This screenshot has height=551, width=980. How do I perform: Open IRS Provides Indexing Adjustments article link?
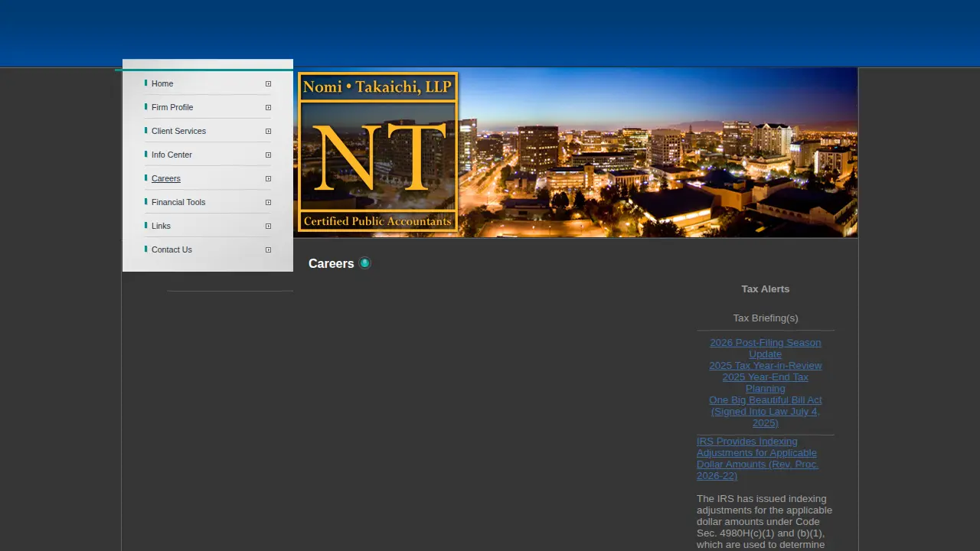click(x=757, y=458)
